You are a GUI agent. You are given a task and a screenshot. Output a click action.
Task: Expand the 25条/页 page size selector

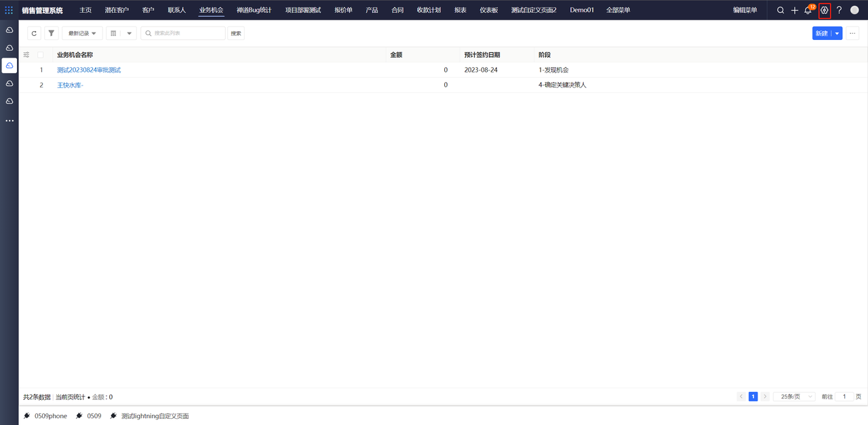pyautogui.click(x=794, y=397)
